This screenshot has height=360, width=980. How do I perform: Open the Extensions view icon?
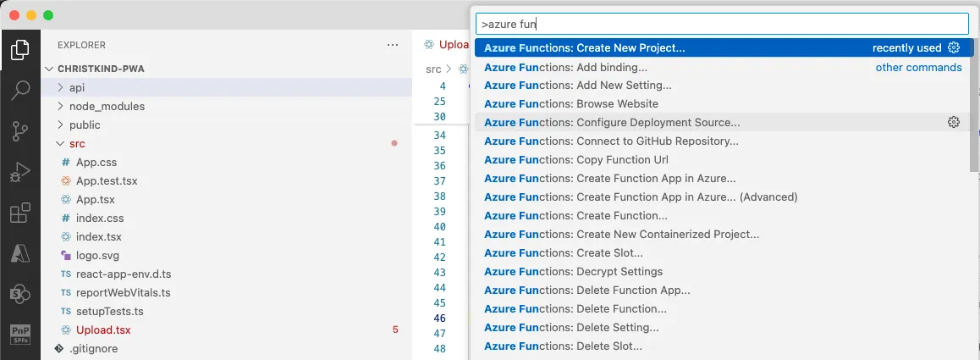tap(20, 213)
